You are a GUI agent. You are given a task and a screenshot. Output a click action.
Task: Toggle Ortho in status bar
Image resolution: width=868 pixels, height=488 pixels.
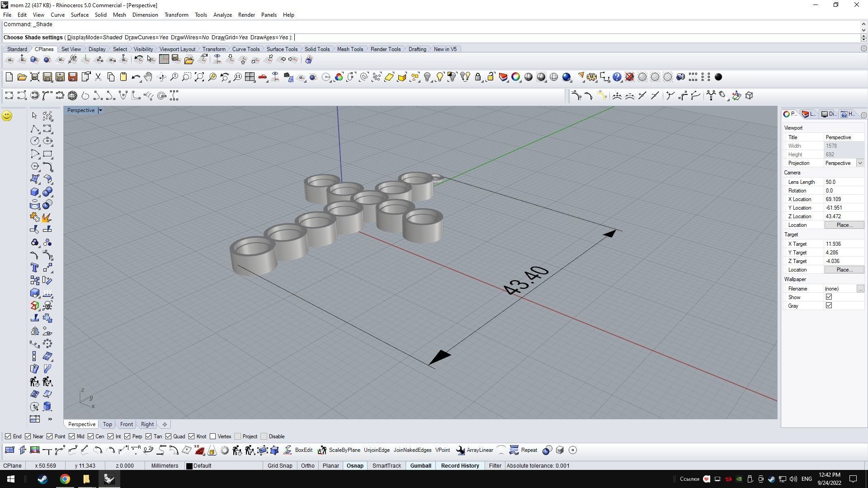[307, 466]
